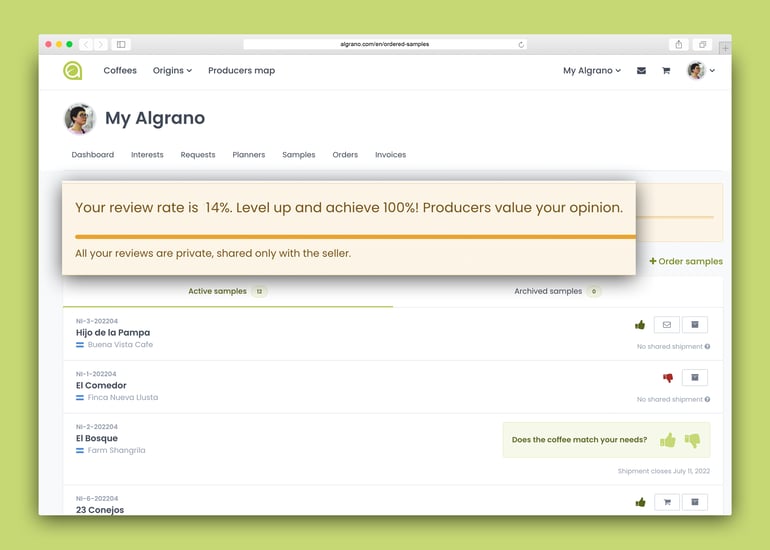Viewport: 770px width, 550px height.
Task: Select the Active samples tab
Action: pos(228,291)
